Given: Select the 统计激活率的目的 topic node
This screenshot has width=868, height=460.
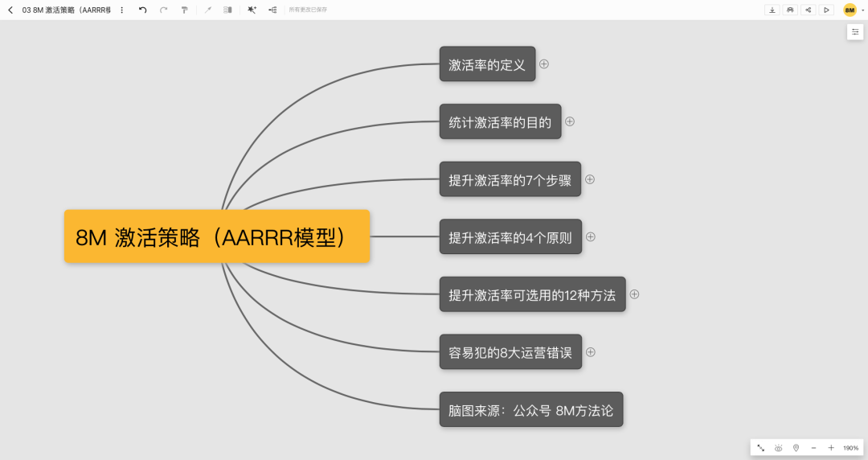Looking at the screenshot, I should click(501, 121).
